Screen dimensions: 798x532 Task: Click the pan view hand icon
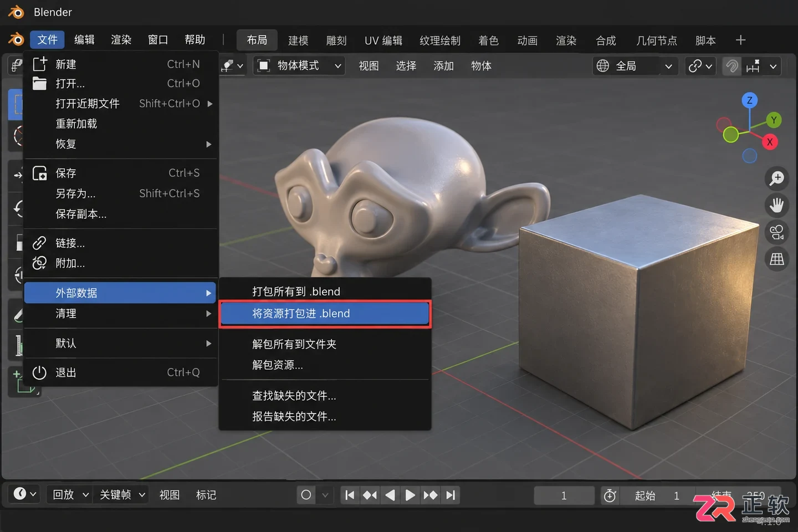777,205
